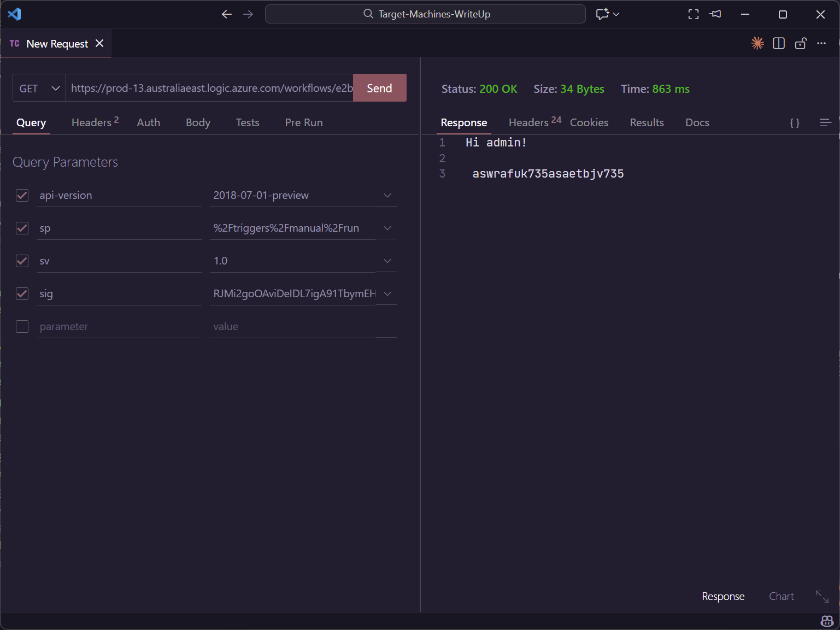Click the Thunder Client sparkle icon
The width and height of the screenshot is (840, 630).
click(757, 44)
